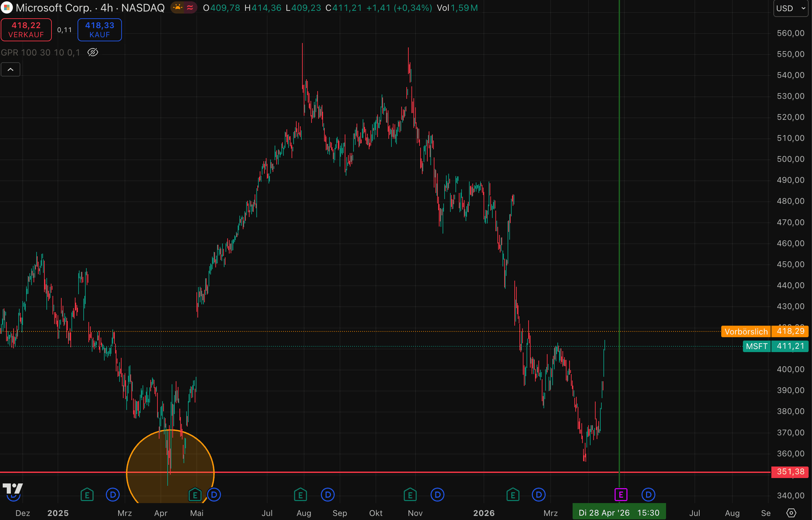
Task: Click the 418,33 Kauf buy button
Action: tap(100, 30)
